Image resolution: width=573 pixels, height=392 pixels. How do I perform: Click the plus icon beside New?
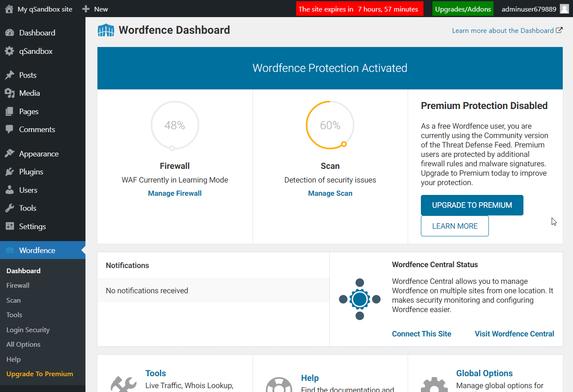[86, 9]
